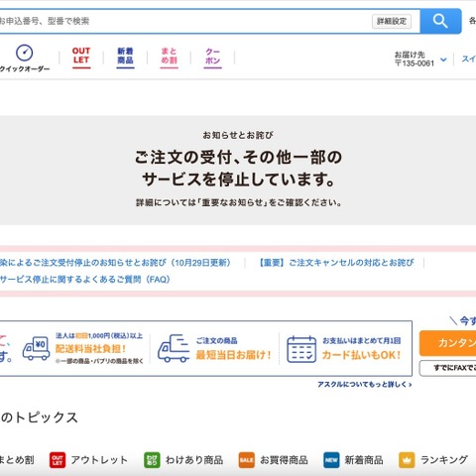Open the 新着商品 category link at bottom
The image size is (476, 476).
coord(364,460)
